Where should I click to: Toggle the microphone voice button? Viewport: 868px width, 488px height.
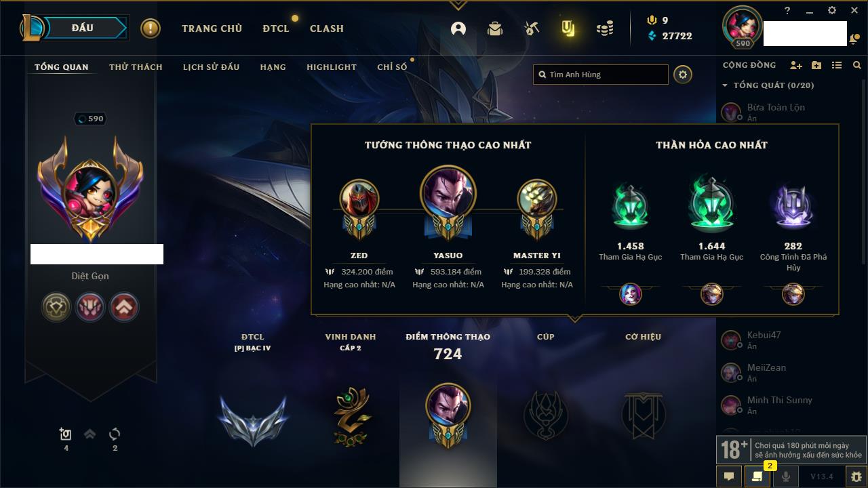[785, 476]
